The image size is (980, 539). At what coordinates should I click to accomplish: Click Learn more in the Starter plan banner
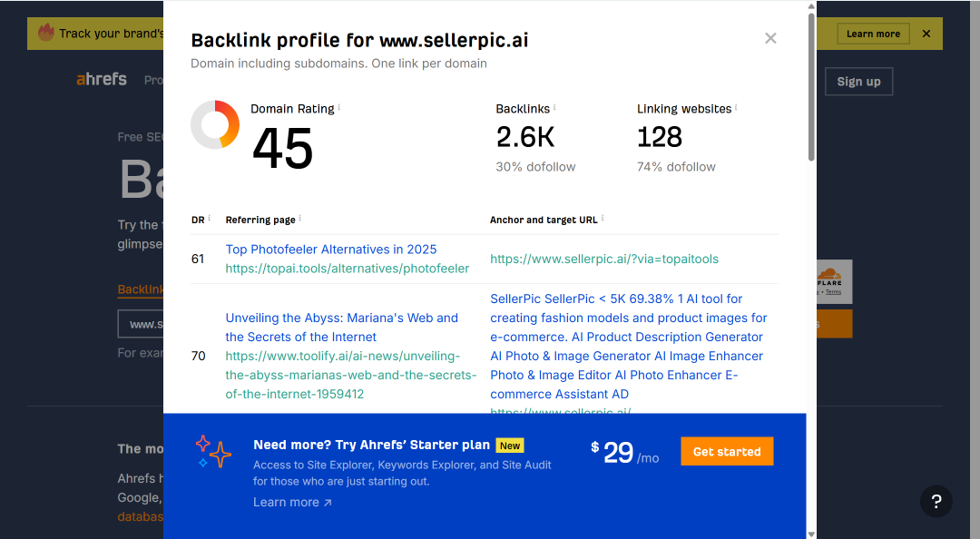coord(292,502)
